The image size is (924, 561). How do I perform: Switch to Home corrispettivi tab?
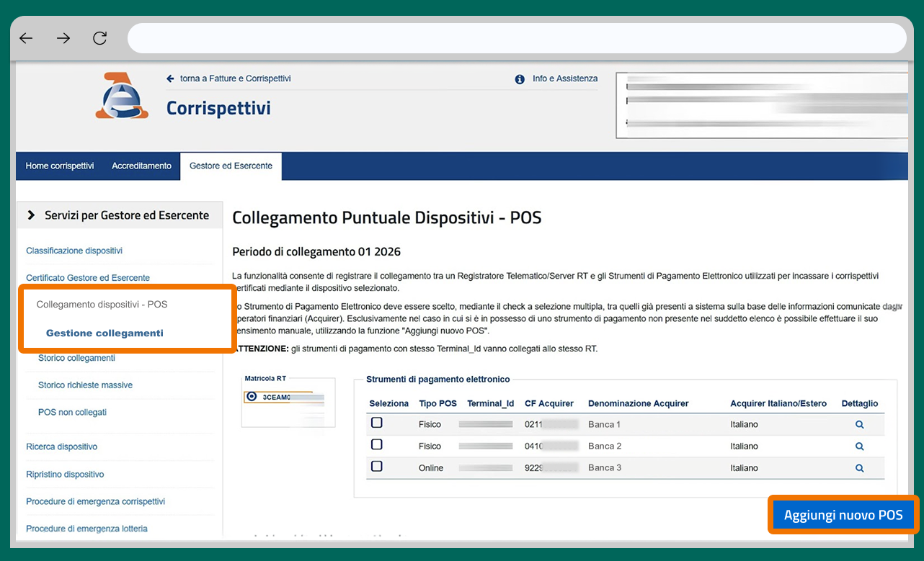pyautogui.click(x=60, y=166)
